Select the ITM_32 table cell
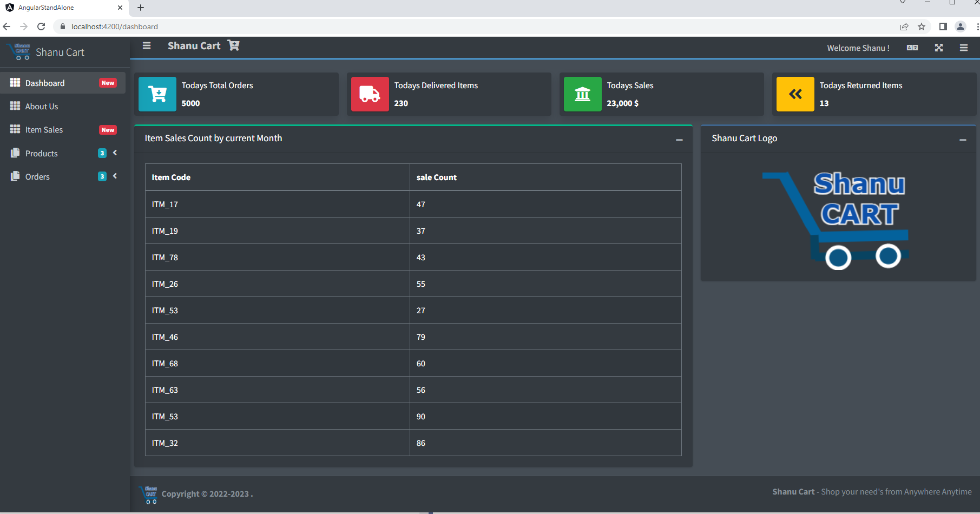 (x=278, y=443)
